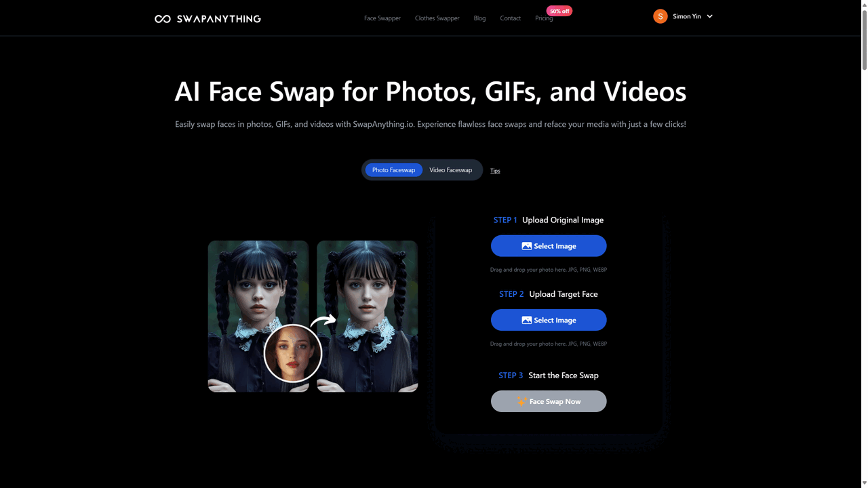Click the Simon Yin username
Viewport: 868px width, 488px height.
tap(687, 16)
